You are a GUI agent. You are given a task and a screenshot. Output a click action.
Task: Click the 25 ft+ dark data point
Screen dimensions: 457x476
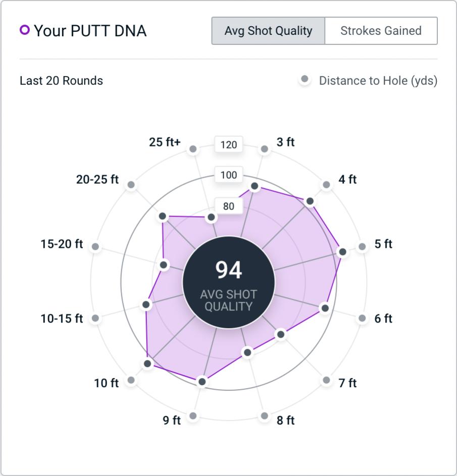(212, 218)
